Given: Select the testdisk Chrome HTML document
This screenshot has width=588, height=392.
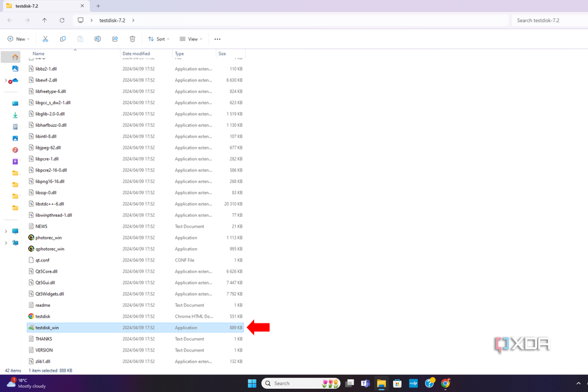Looking at the screenshot, I should coord(135,316).
